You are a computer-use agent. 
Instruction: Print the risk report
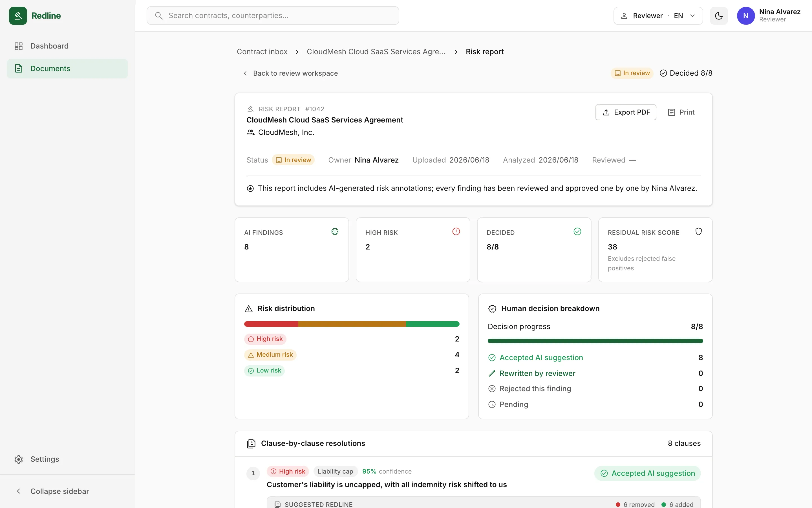pos(681,112)
